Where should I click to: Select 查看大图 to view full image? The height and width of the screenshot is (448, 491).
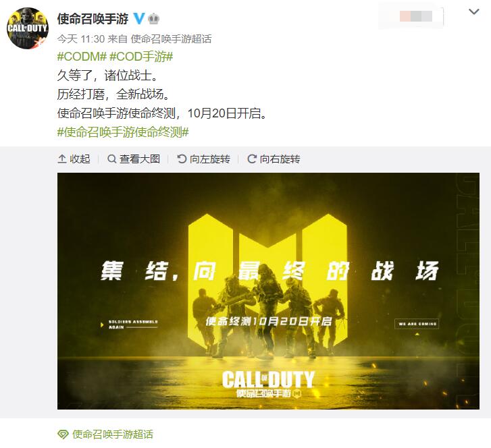pos(140,159)
